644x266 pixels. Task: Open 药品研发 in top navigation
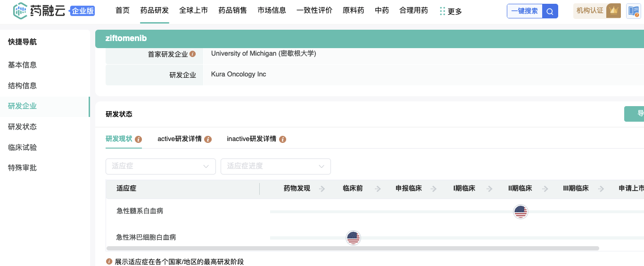pyautogui.click(x=154, y=10)
